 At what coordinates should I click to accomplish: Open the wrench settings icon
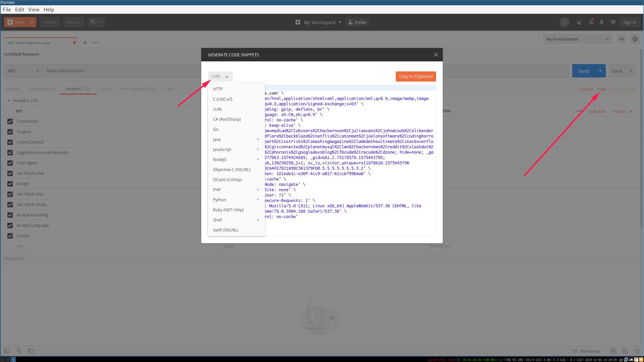point(591,22)
